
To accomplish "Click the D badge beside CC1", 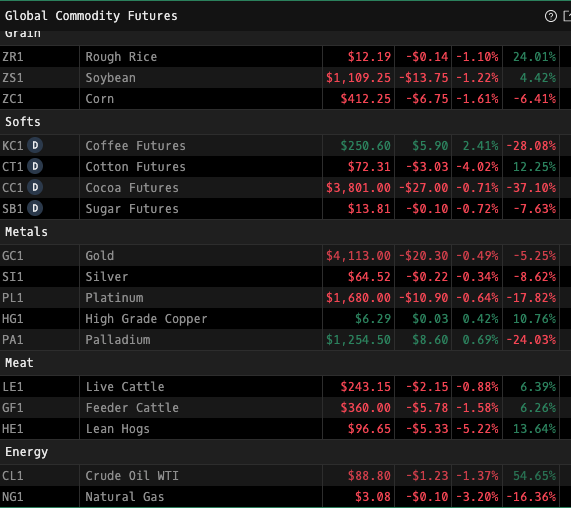I will (35, 187).
